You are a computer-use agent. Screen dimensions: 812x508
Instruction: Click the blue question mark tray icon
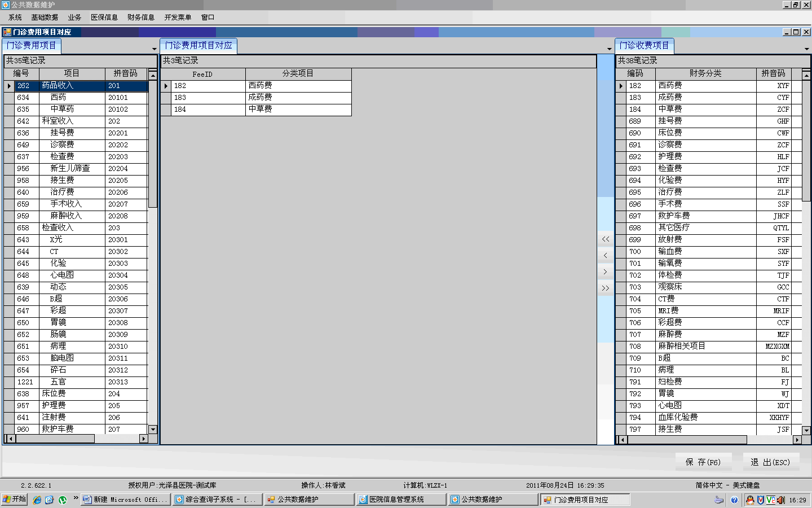tap(734, 500)
